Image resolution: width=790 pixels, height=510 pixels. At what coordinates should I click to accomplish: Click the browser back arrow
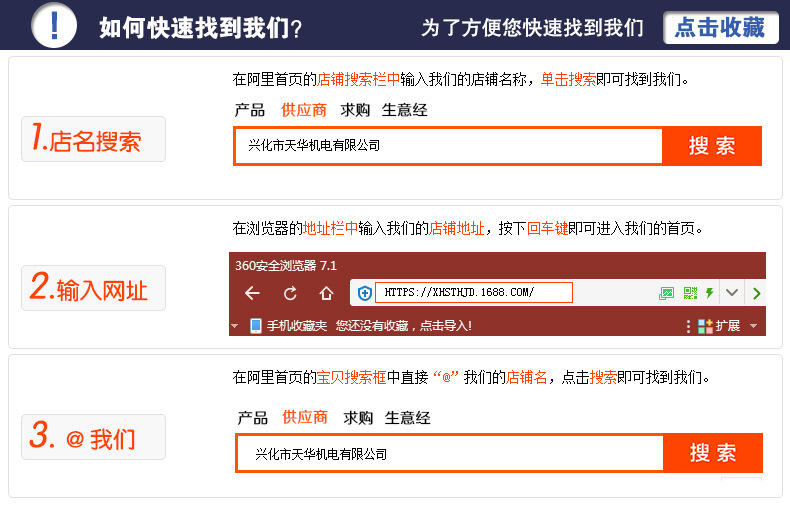(252, 293)
